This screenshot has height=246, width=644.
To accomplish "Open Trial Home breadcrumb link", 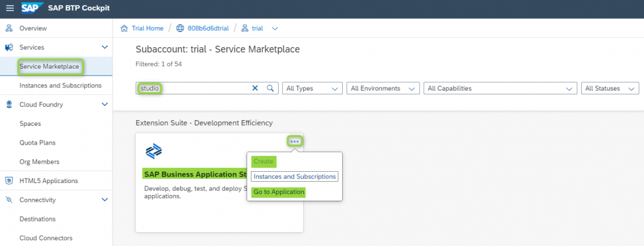I will click(147, 28).
